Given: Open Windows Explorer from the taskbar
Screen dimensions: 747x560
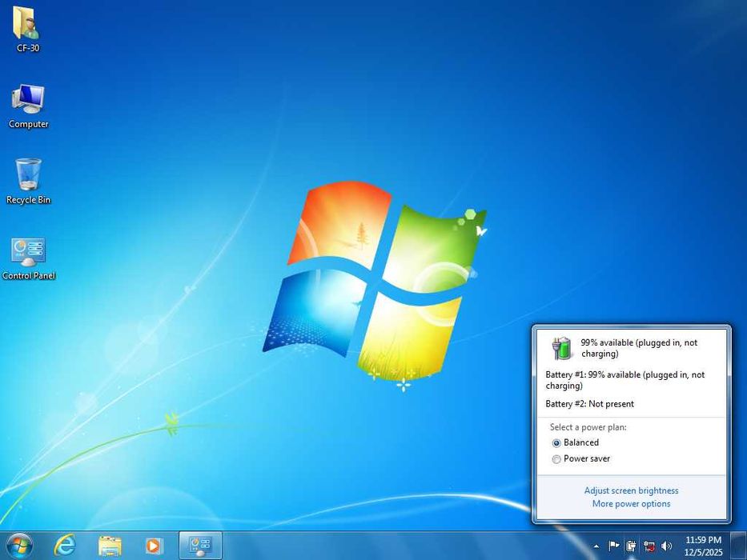Looking at the screenshot, I should pos(110,546).
